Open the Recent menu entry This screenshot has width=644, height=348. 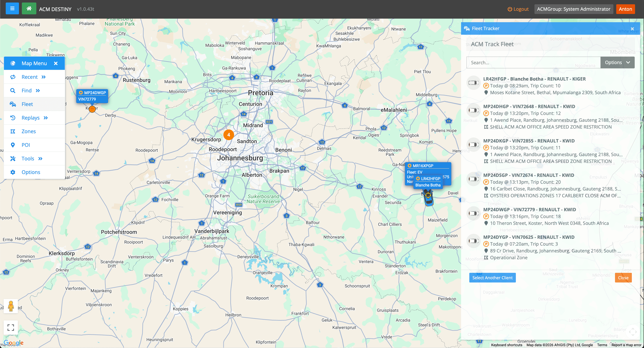tap(35, 77)
